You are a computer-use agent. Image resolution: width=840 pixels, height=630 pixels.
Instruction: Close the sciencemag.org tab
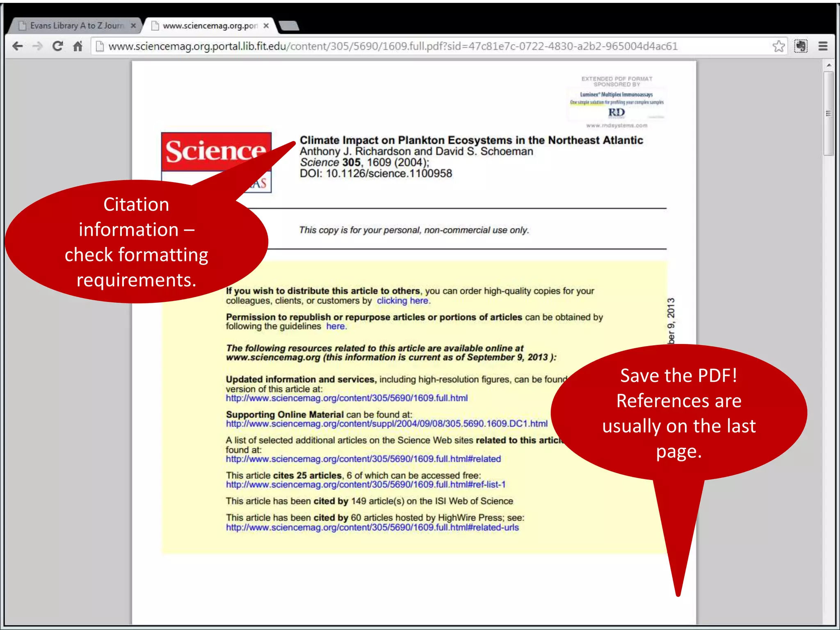click(266, 25)
